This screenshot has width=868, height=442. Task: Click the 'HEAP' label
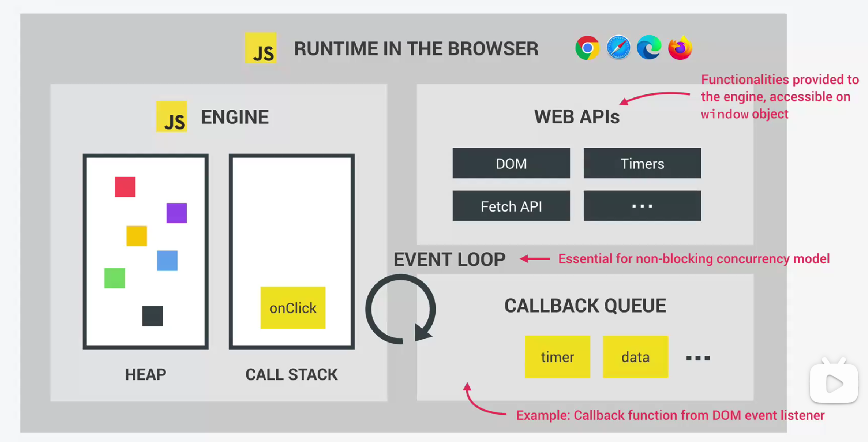coord(145,374)
